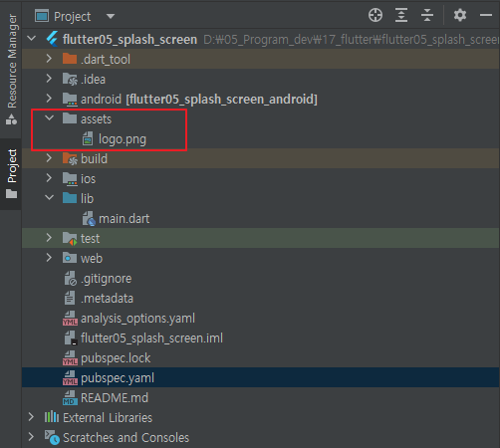500x448 pixels.
Task: Collapse the flutter05_splash_screen root node
Action: pyautogui.click(x=32, y=39)
